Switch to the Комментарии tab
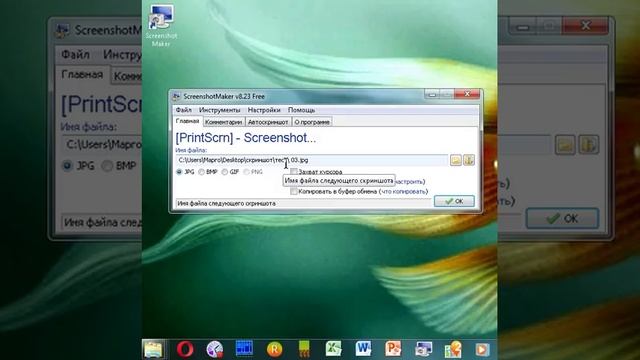This screenshot has width=640, height=360. click(224, 122)
